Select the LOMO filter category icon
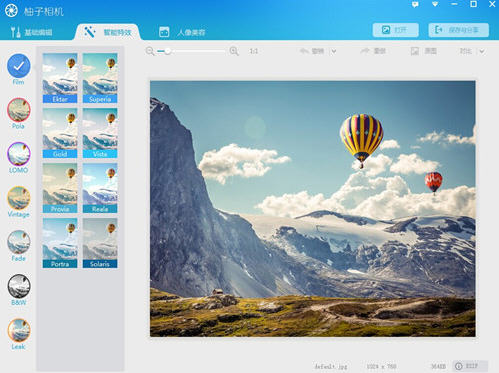This screenshot has height=373, width=499. (19, 154)
